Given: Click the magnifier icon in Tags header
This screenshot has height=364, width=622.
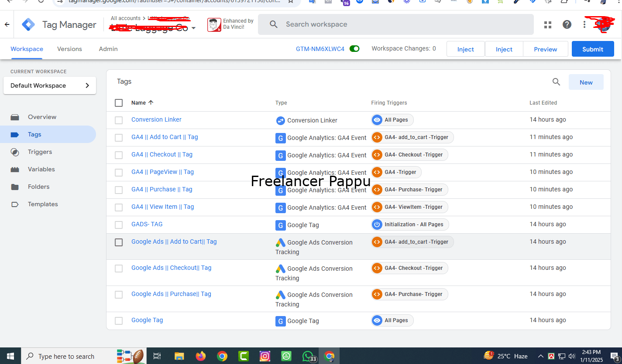Looking at the screenshot, I should (x=556, y=82).
